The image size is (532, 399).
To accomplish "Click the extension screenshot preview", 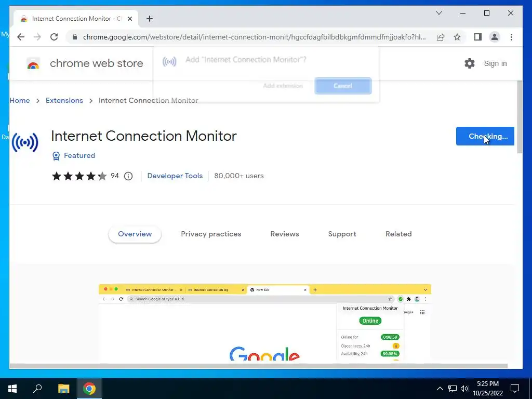I will click(x=264, y=322).
